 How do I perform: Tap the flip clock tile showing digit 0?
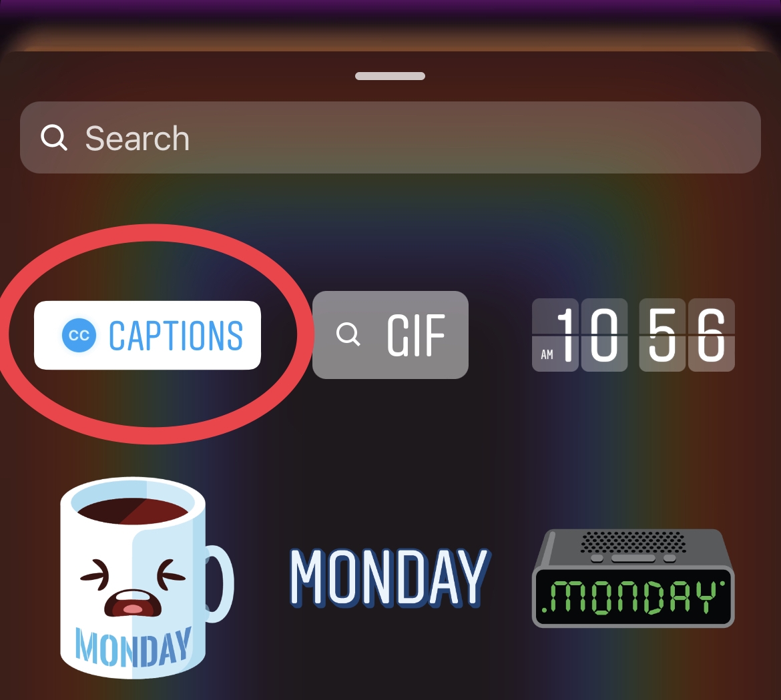[x=604, y=334]
